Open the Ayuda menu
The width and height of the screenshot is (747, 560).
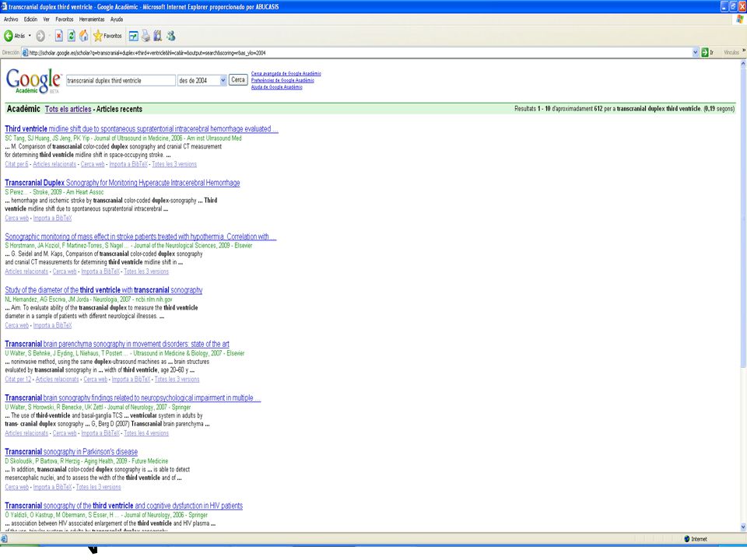coord(117,19)
